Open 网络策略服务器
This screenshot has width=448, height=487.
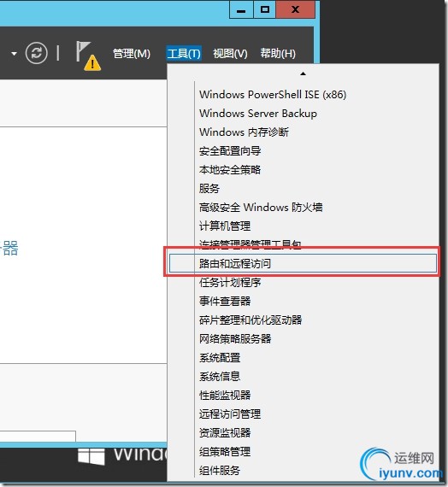[x=235, y=338]
